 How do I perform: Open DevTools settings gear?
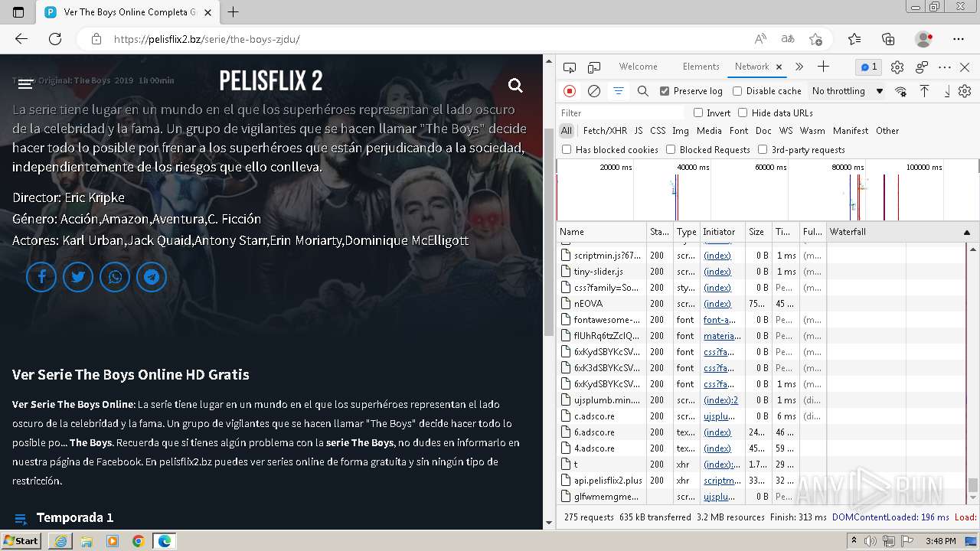(x=897, y=67)
